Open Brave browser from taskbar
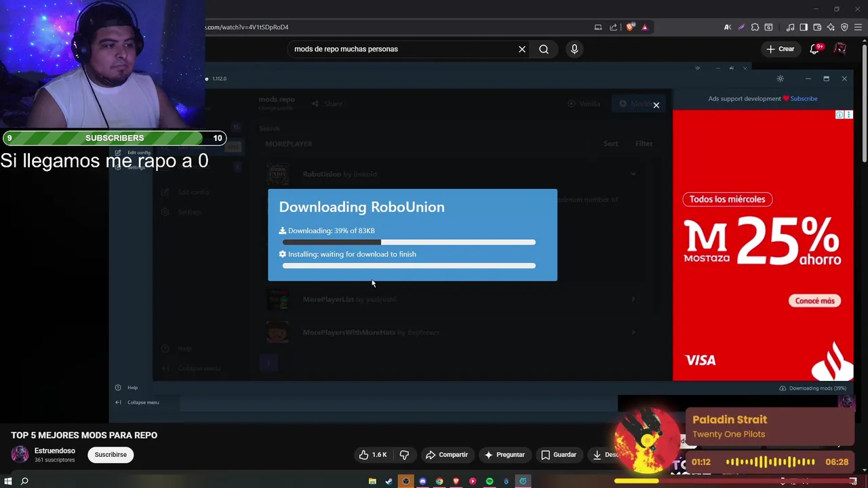This screenshot has height=488, width=868. point(456,481)
